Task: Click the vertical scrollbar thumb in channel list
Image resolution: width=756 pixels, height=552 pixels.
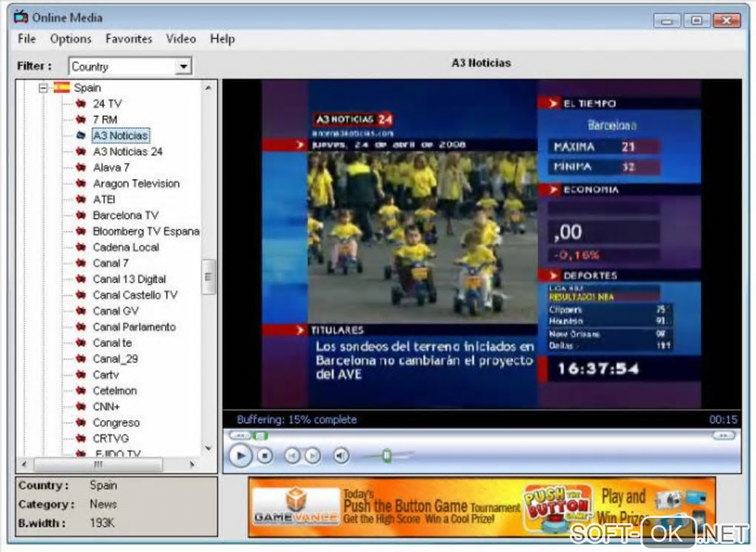Action: [208, 276]
